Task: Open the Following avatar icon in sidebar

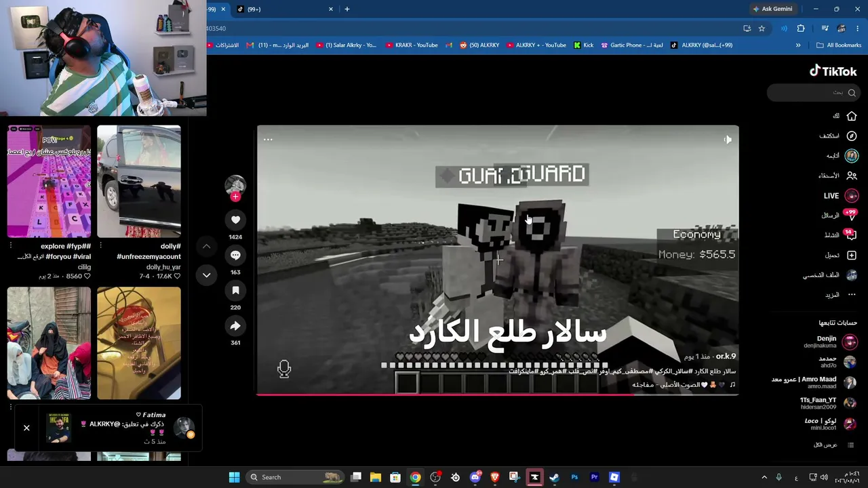Action: [x=851, y=155]
